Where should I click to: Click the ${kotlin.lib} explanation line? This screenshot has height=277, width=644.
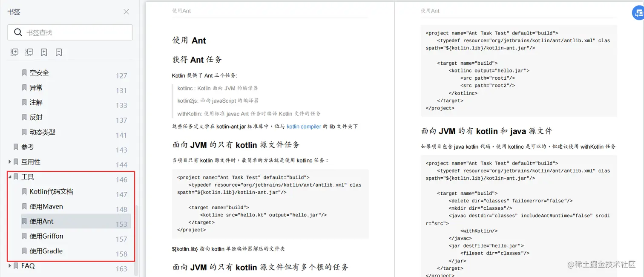coord(228,249)
